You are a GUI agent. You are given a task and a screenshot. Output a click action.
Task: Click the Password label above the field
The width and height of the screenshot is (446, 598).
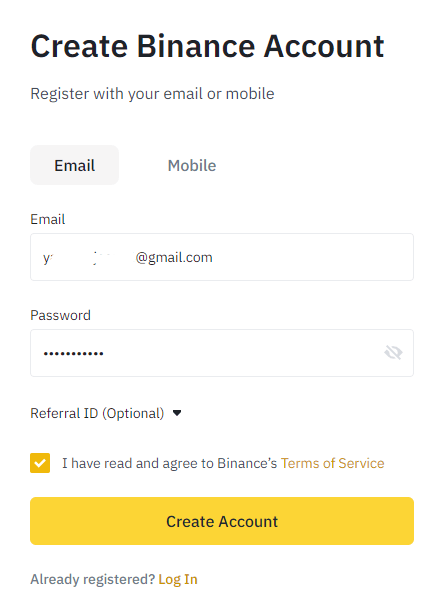click(x=60, y=315)
